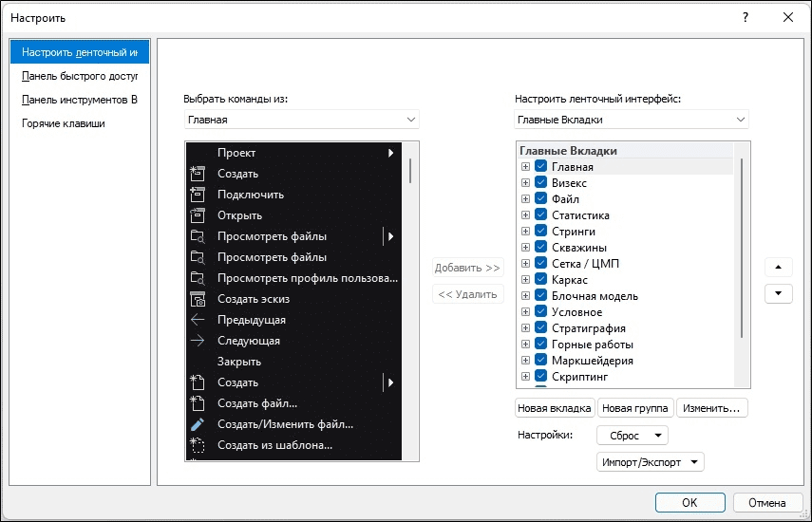Viewport: 812px width, 522px height.
Task: Toggle the Каркас checkbox
Action: pos(540,279)
